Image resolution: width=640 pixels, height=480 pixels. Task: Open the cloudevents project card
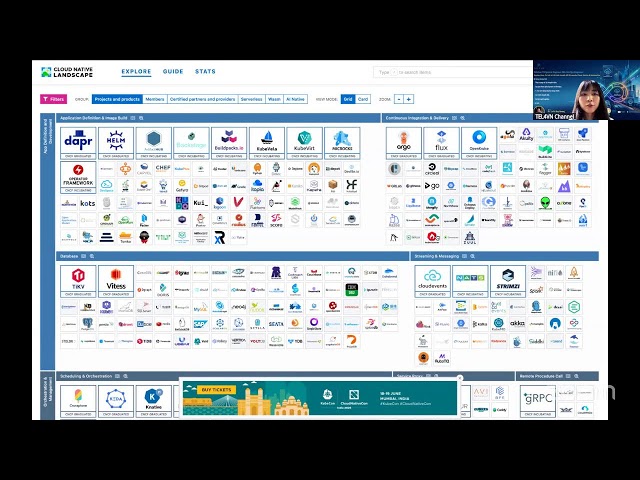pyautogui.click(x=432, y=281)
